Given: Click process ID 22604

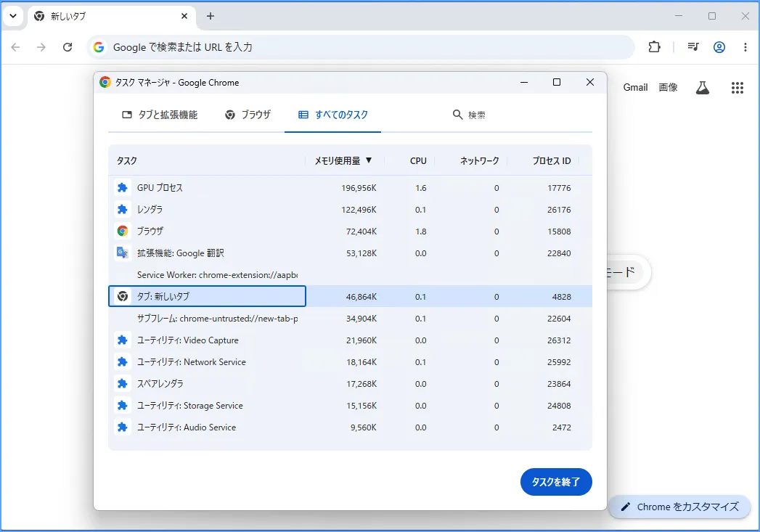Looking at the screenshot, I should [x=559, y=319].
